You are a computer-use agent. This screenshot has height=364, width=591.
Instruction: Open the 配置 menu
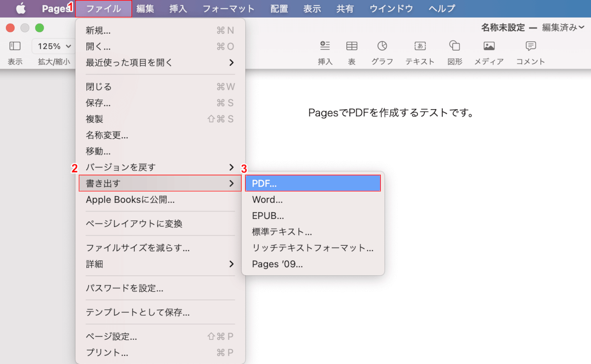point(279,9)
